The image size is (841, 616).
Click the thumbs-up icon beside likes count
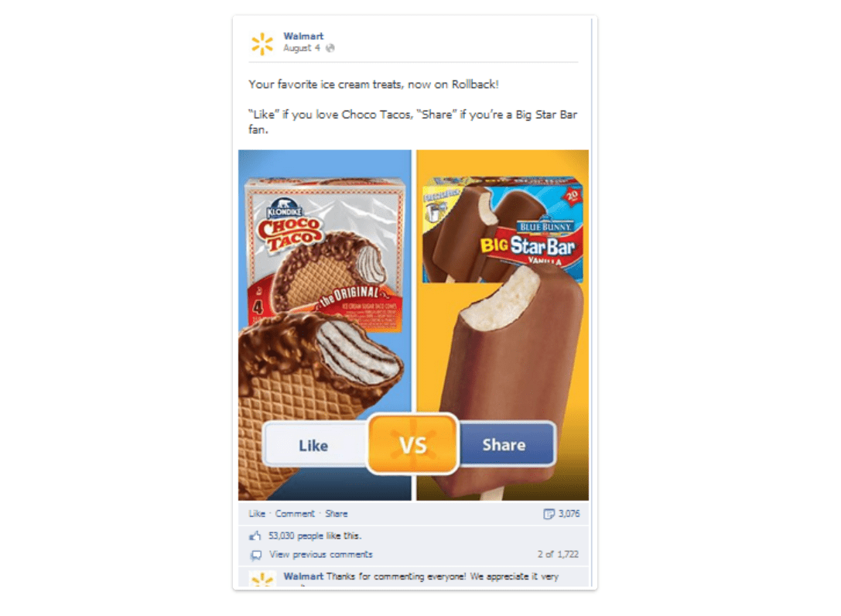(x=255, y=536)
